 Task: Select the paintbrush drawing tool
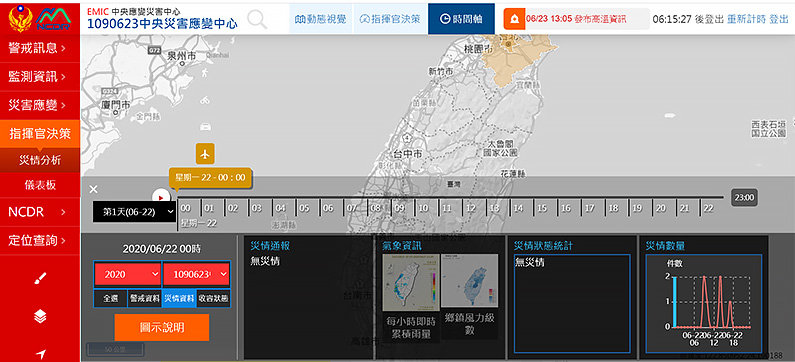[x=40, y=278]
